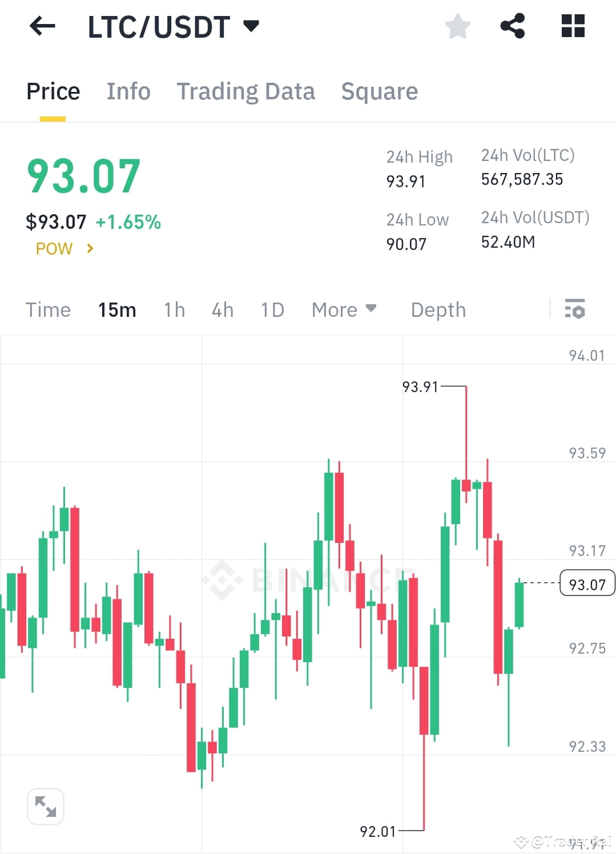Expand chart to fullscreen view
This screenshot has height=854, width=616.
point(46,806)
